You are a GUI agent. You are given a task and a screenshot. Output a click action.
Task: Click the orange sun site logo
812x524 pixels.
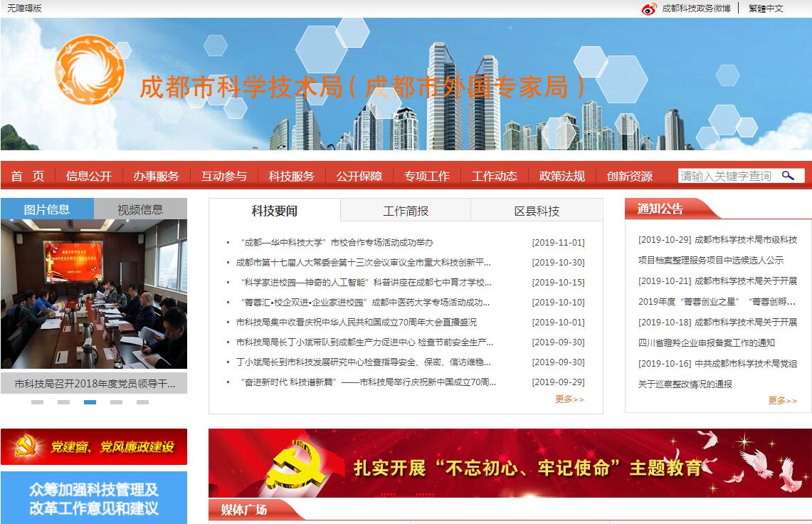click(x=90, y=69)
